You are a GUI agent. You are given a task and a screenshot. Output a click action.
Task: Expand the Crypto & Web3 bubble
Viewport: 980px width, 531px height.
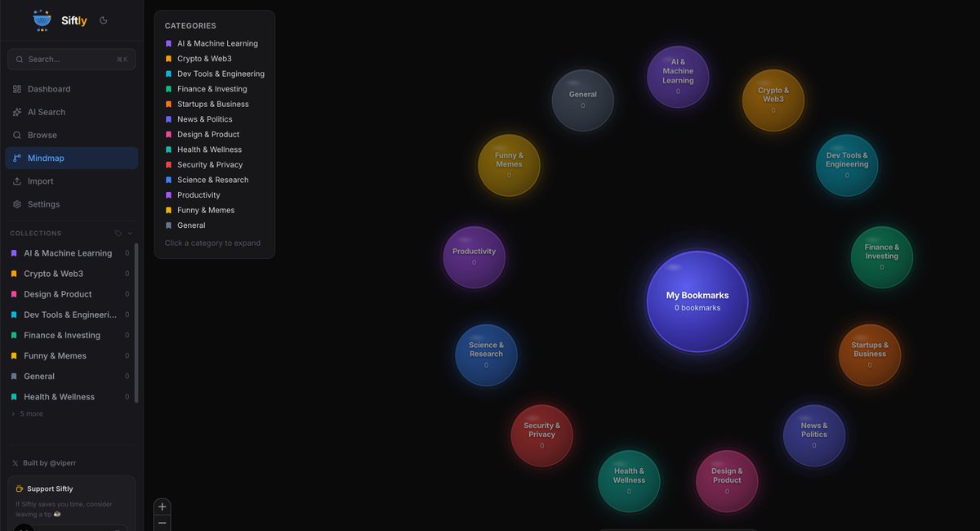point(773,100)
